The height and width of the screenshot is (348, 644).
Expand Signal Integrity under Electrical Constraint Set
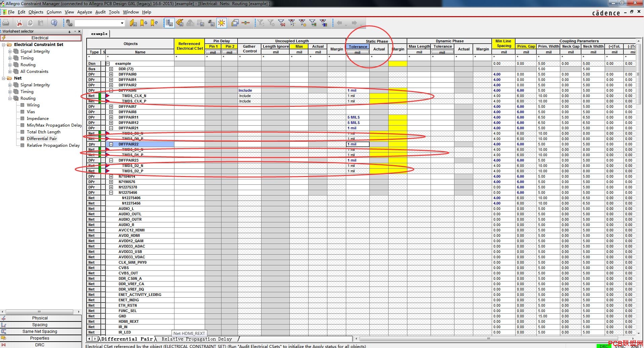pyautogui.click(x=10, y=51)
